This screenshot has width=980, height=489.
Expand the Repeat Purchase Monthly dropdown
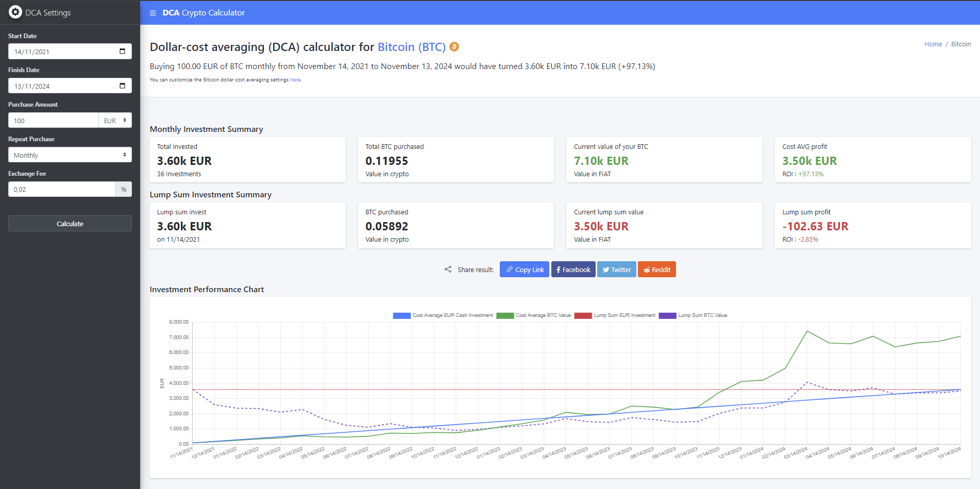(x=70, y=155)
